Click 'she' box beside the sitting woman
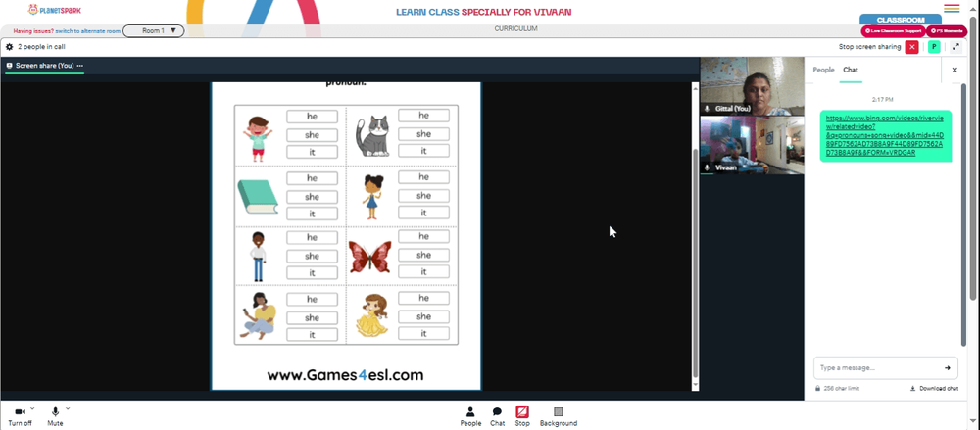Screen dimensions: 980x430 312,317
